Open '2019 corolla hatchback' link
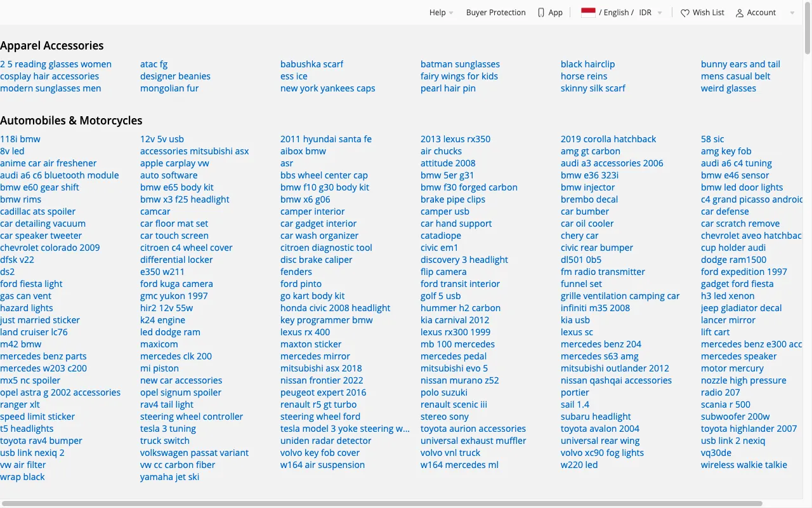 pyautogui.click(x=608, y=139)
